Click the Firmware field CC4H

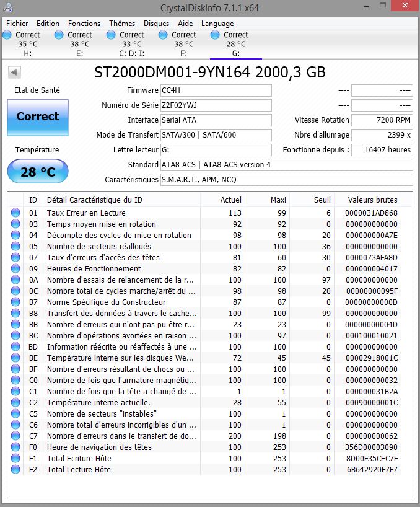[216, 90]
